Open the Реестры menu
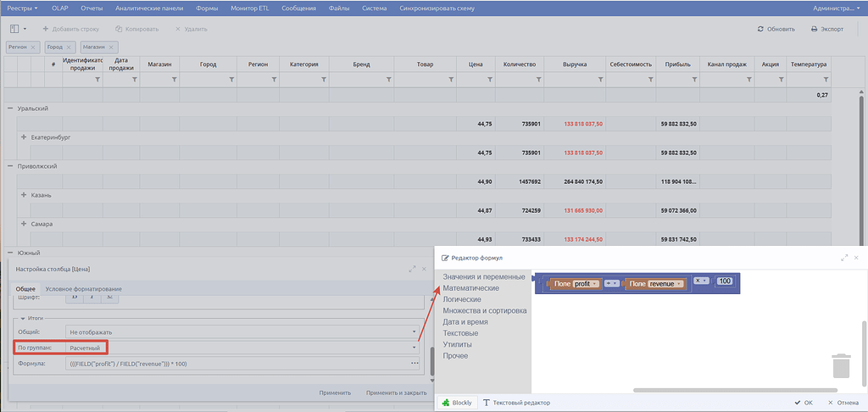This screenshot has width=868, height=412. [x=23, y=8]
